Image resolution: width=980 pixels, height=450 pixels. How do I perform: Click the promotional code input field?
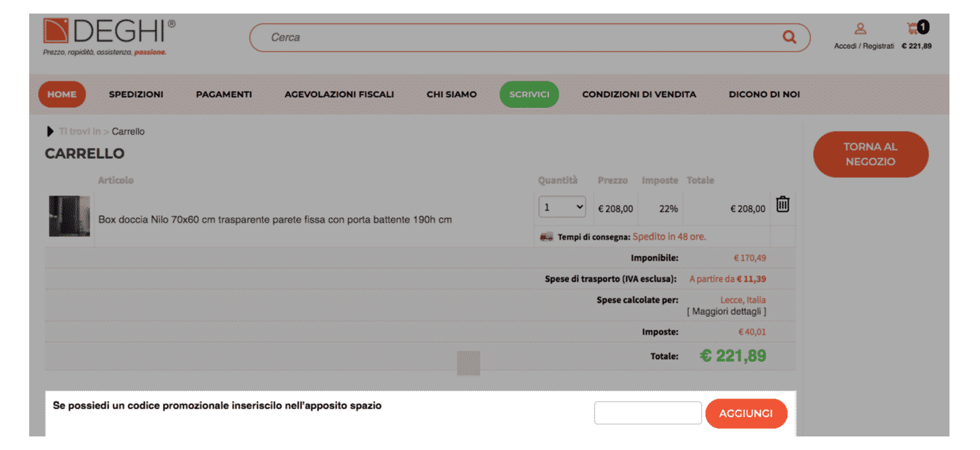(x=647, y=413)
